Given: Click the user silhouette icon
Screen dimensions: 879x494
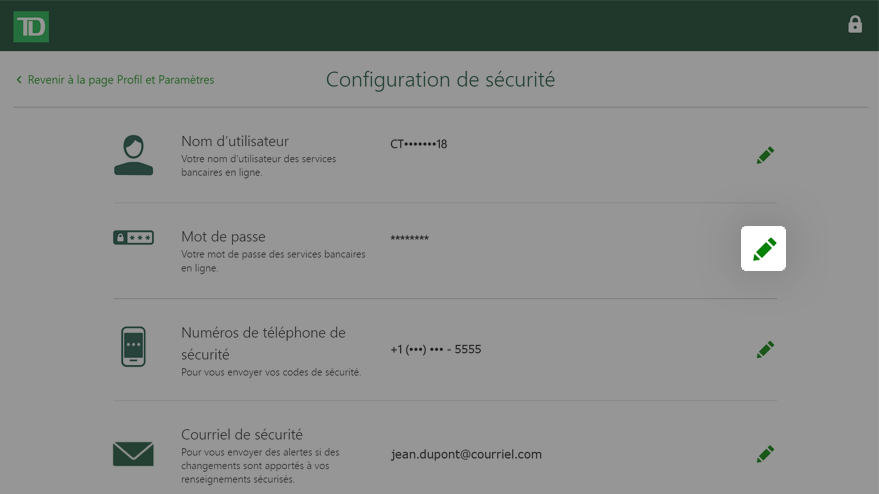Looking at the screenshot, I should tap(133, 155).
